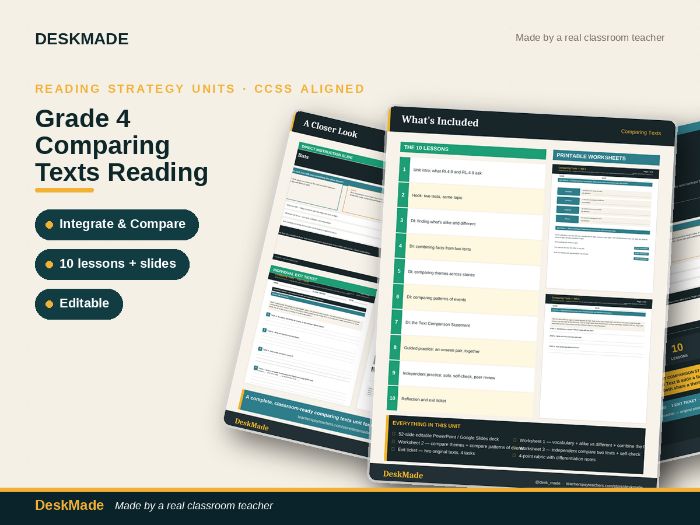Open the upper printable worksheet thumbnail
This screenshot has height=525, width=700.
603,228
